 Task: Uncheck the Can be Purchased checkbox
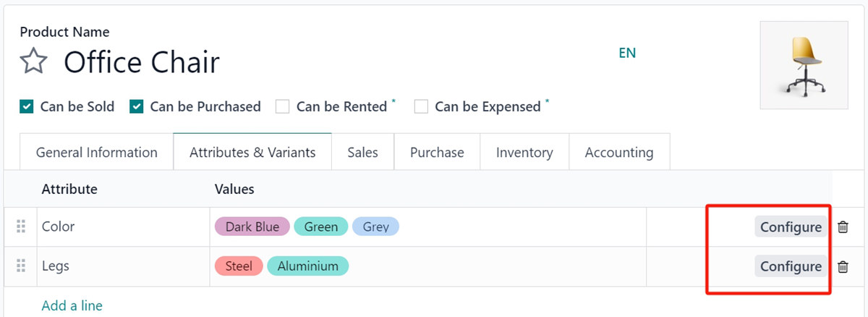(137, 107)
